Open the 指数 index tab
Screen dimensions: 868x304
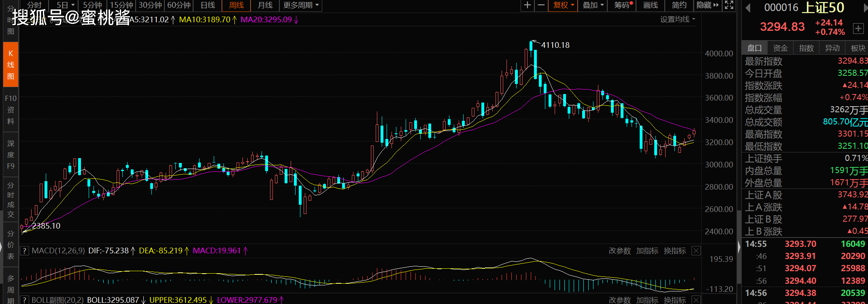806,48
